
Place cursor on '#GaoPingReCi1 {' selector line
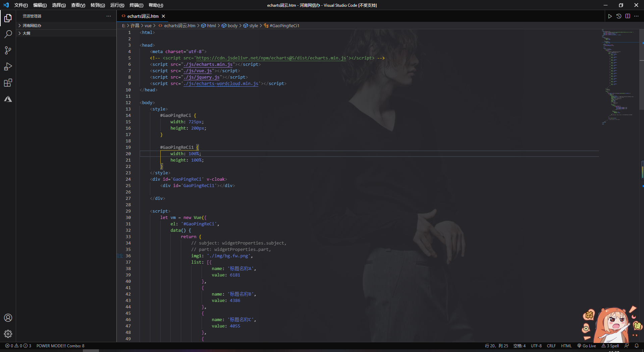(x=179, y=147)
